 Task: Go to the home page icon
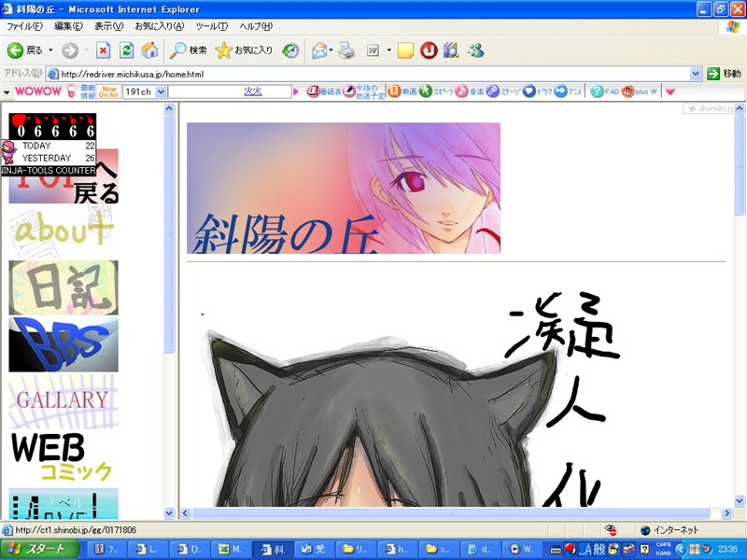[149, 50]
